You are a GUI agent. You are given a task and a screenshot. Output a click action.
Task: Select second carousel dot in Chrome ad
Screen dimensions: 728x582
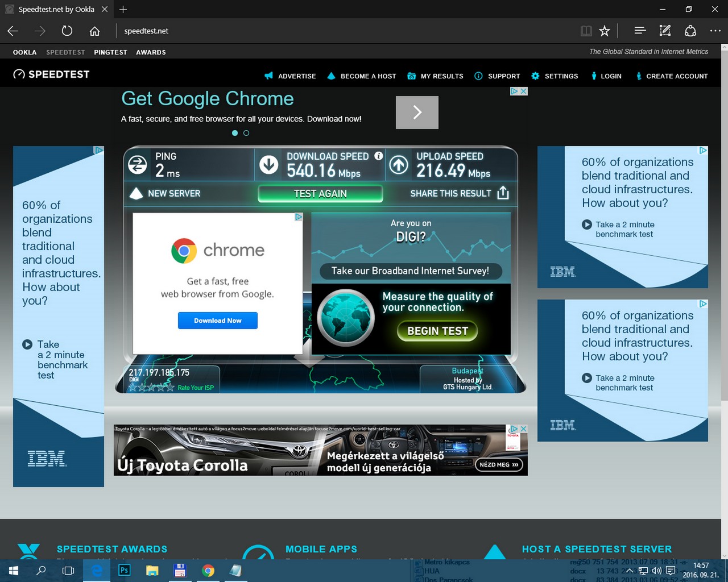[246, 133]
